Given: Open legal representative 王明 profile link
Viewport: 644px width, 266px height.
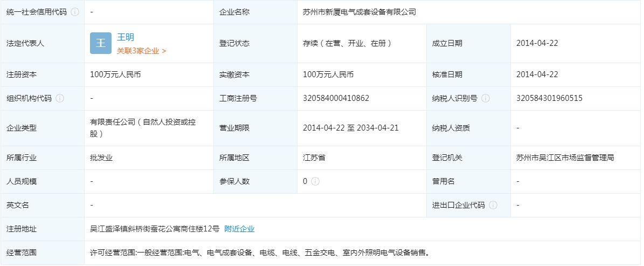Looking at the screenshot, I should 126,37.
